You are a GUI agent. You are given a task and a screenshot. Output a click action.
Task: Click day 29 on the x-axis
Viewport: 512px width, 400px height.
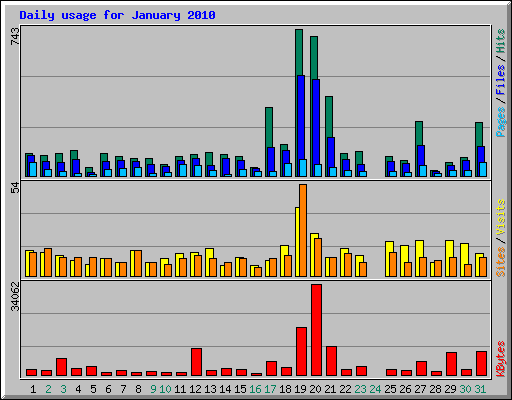pyautogui.click(x=450, y=389)
